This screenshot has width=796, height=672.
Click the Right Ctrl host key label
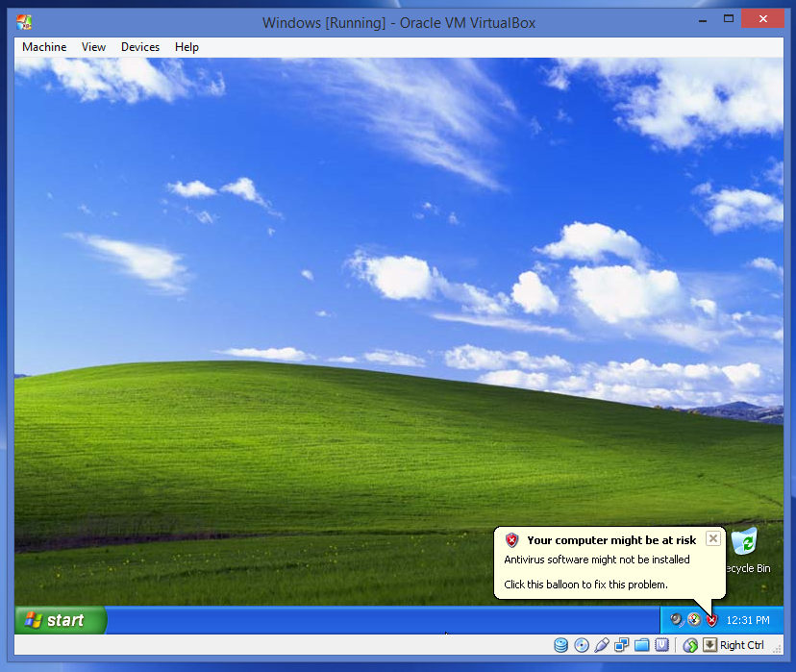741,645
